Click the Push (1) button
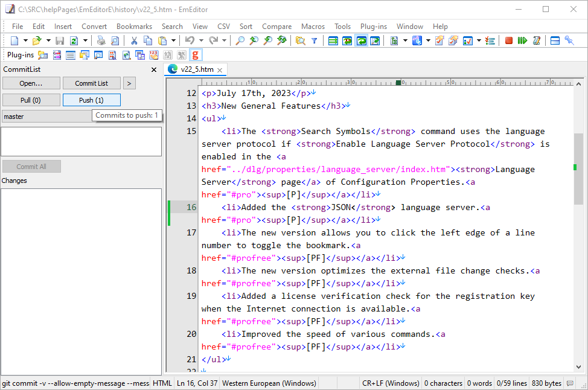The image size is (588, 390). point(92,100)
